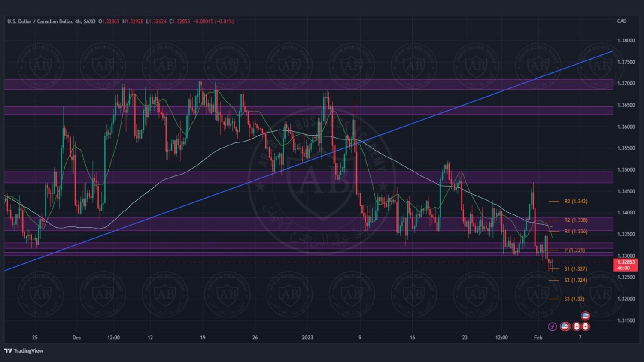Click the 1.34000 price axis label
This screenshot has width=644, height=362.
(x=626, y=213)
